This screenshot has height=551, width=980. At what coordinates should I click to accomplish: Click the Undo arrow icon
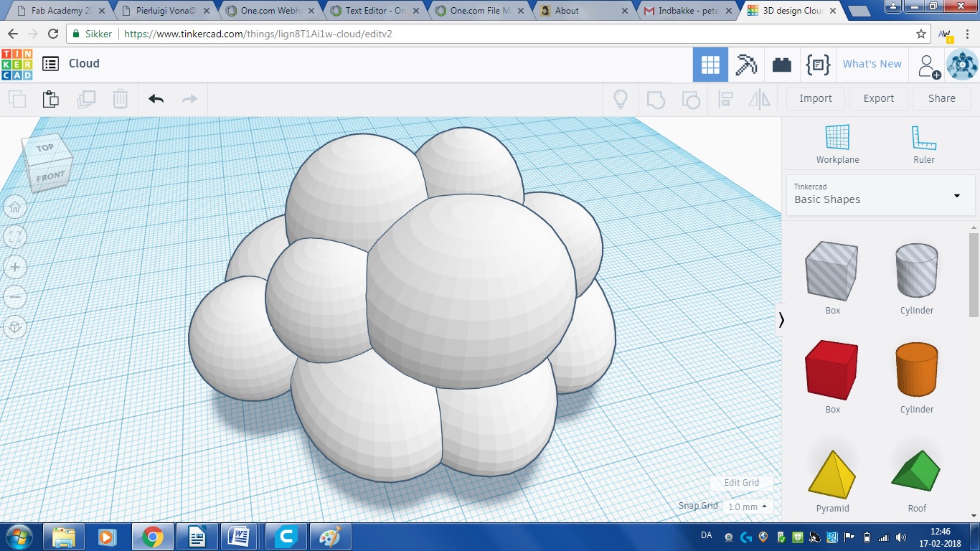tap(156, 99)
